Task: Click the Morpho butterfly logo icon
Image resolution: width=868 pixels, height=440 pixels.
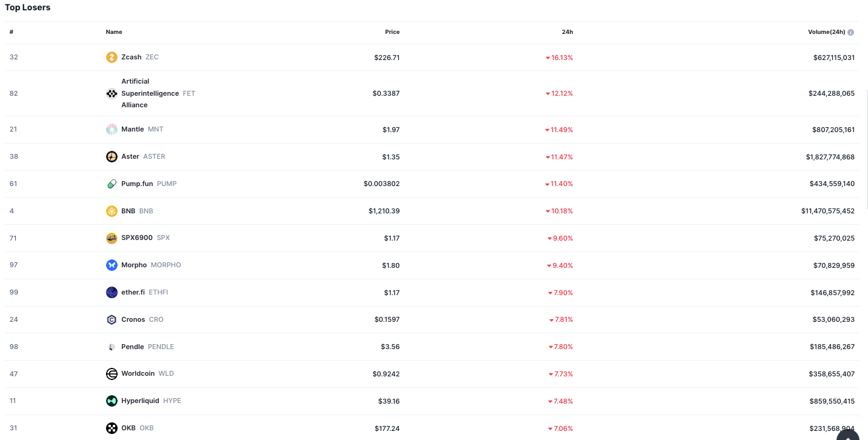Action: 112,265
